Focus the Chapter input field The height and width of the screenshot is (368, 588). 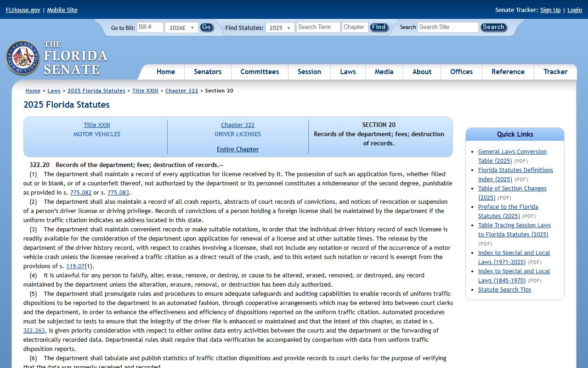pos(355,27)
